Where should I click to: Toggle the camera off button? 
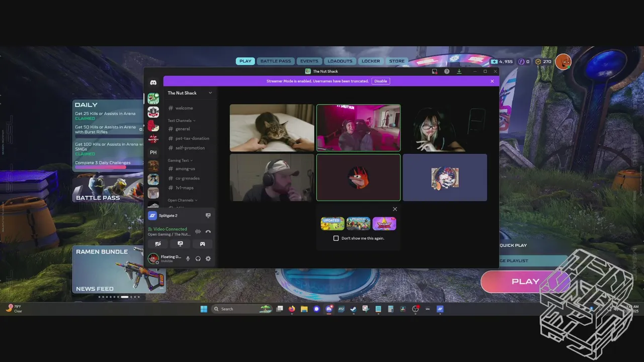click(x=158, y=244)
